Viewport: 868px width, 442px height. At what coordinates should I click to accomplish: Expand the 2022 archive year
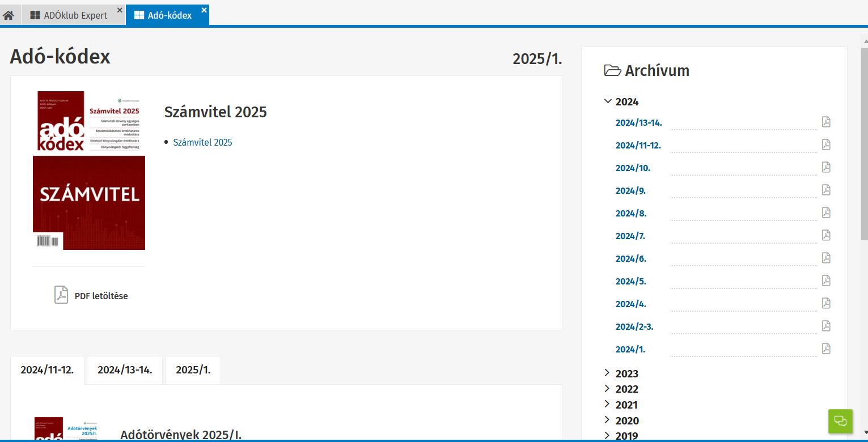[608, 389]
